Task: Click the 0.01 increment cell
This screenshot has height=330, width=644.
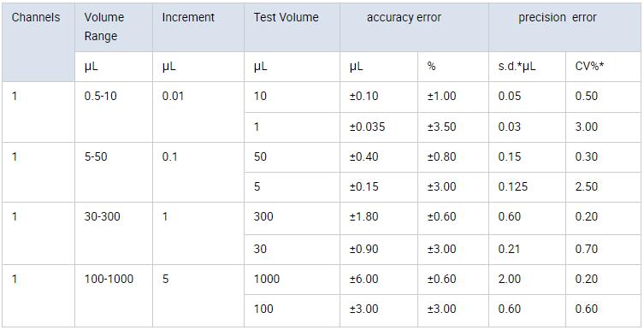Action: click(198, 112)
